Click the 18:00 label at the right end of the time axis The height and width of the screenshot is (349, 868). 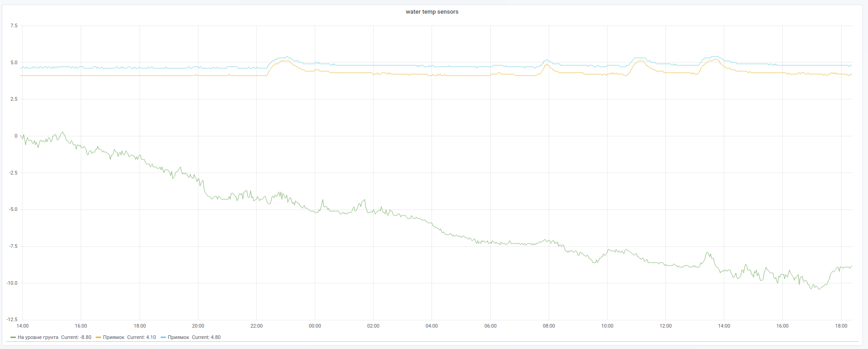point(841,326)
